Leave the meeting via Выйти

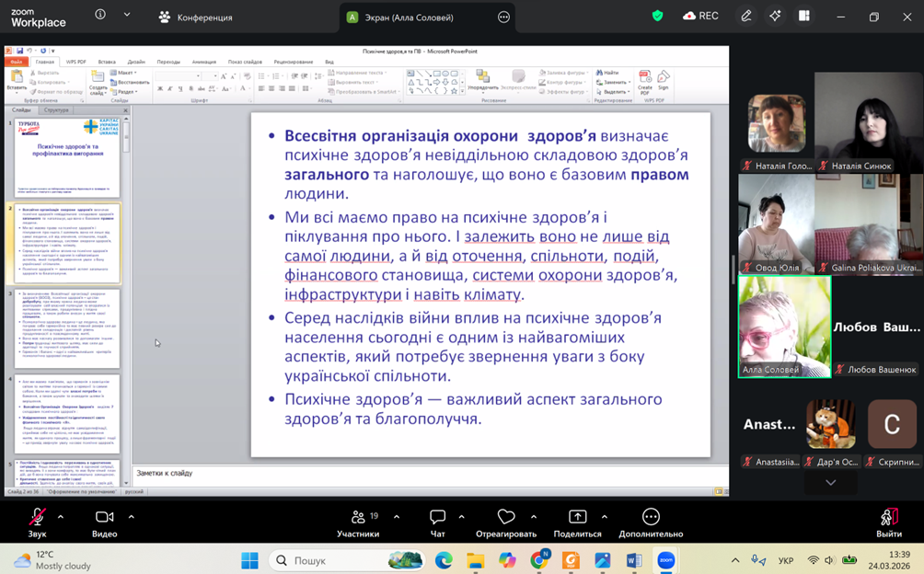[x=888, y=517]
